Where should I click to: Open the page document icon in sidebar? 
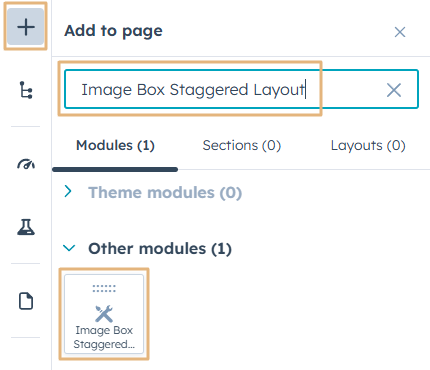[x=26, y=301]
